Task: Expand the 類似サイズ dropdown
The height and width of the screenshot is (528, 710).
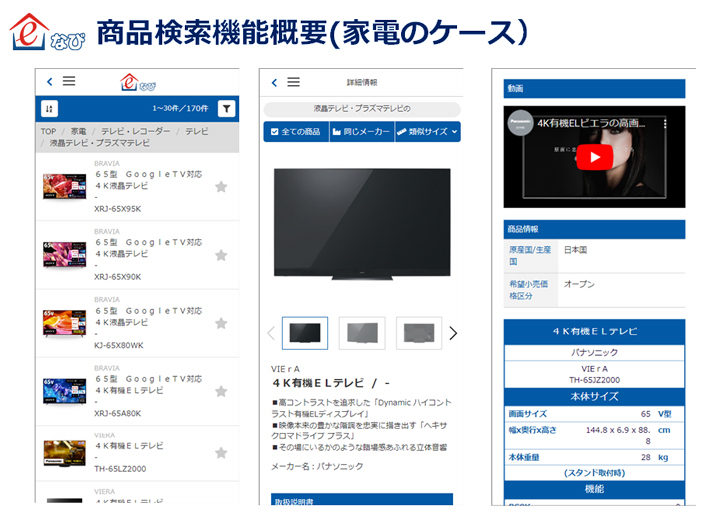Action: 427,132
